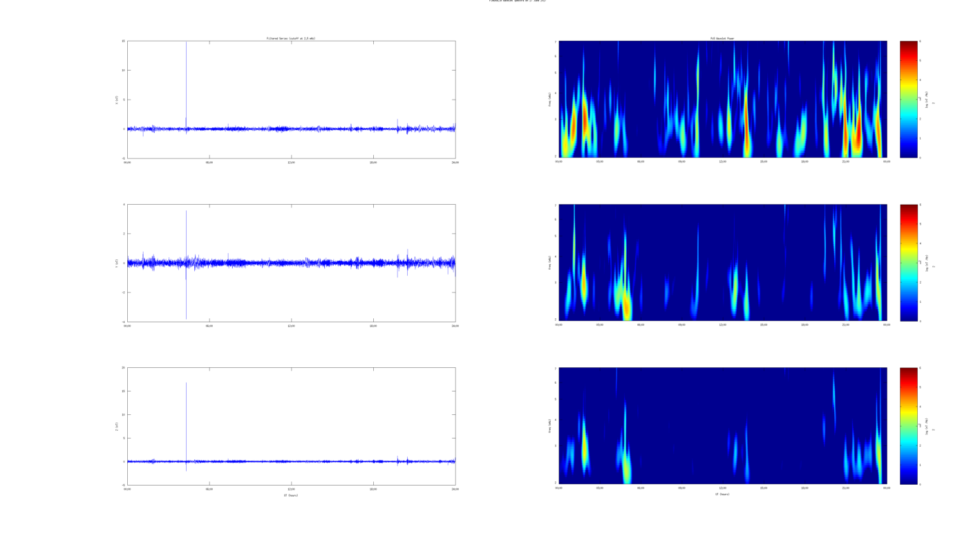Select the middle wavelet power spectrogram
Image resolution: width=980 pixels, height=545 pixels.
[x=722, y=263]
